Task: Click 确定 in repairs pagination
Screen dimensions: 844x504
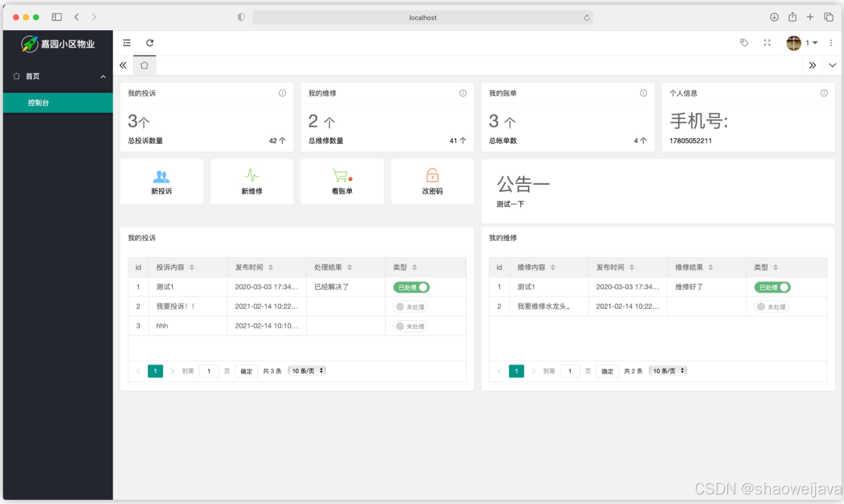Action: point(607,371)
